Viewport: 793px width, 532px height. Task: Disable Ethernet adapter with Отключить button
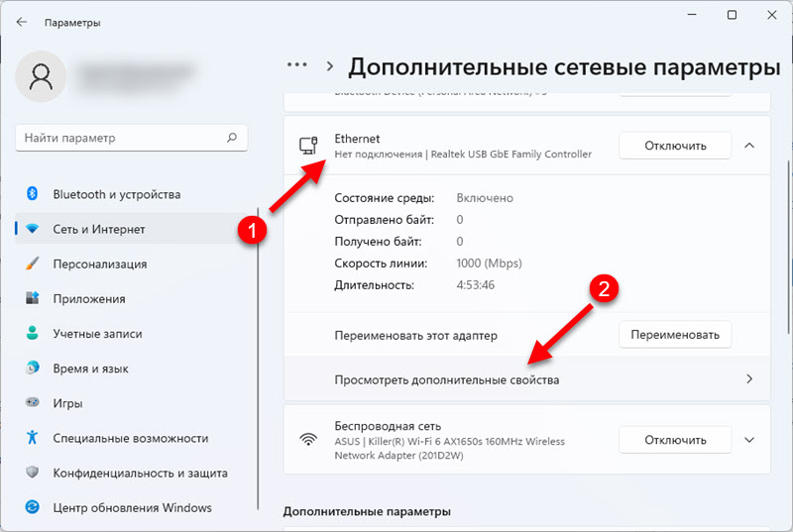point(675,146)
